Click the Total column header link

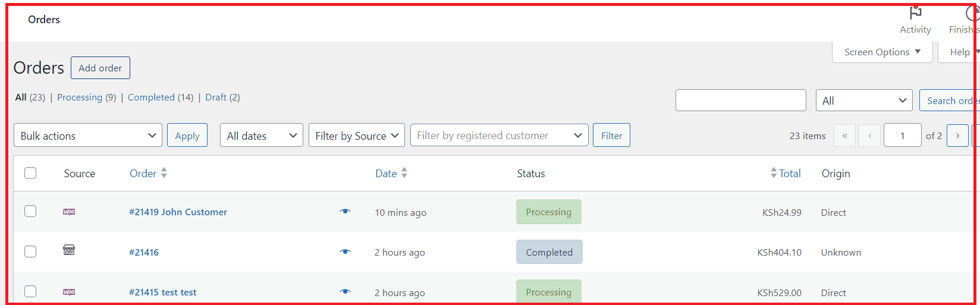(x=790, y=173)
